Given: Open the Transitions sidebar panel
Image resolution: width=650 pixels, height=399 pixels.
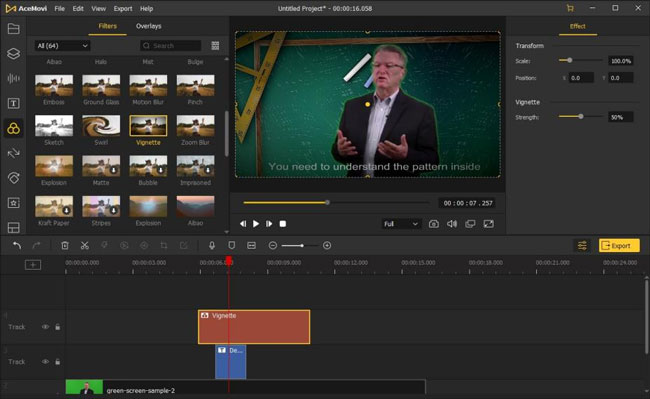Looking at the screenshot, I should pyautogui.click(x=13, y=153).
